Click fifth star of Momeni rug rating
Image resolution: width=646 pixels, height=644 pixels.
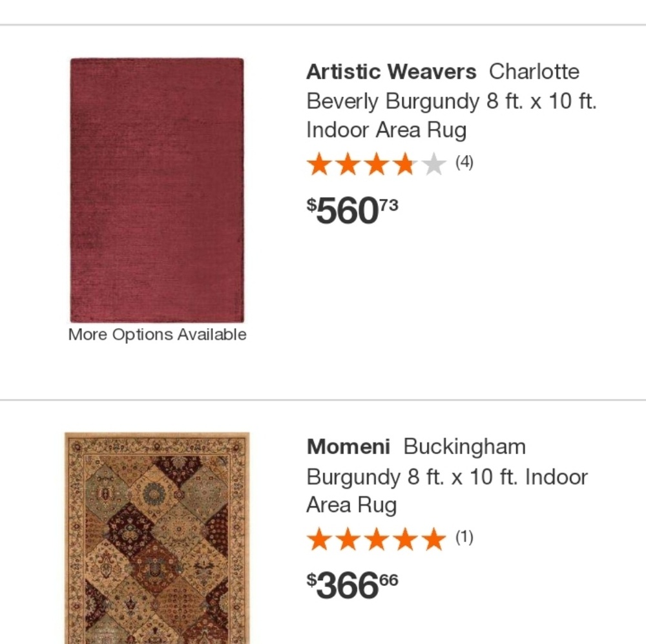(433, 539)
